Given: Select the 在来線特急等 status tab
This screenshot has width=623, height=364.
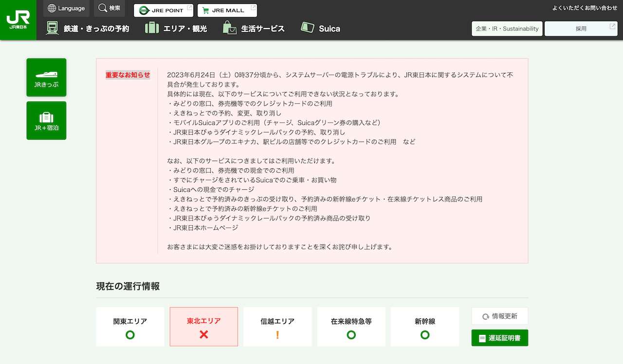Looking at the screenshot, I should click(x=351, y=327).
